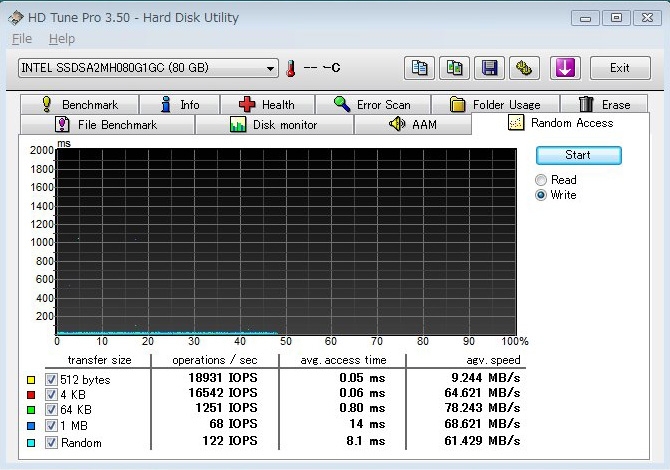The width and height of the screenshot is (670, 470).
Task: Disable the Random transfer size checkbox
Action: [x=51, y=442]
